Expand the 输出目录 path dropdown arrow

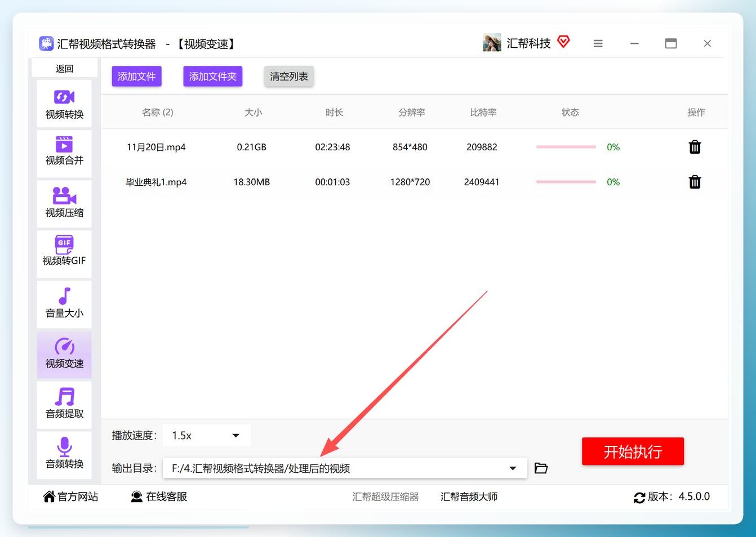coord(513,468)
